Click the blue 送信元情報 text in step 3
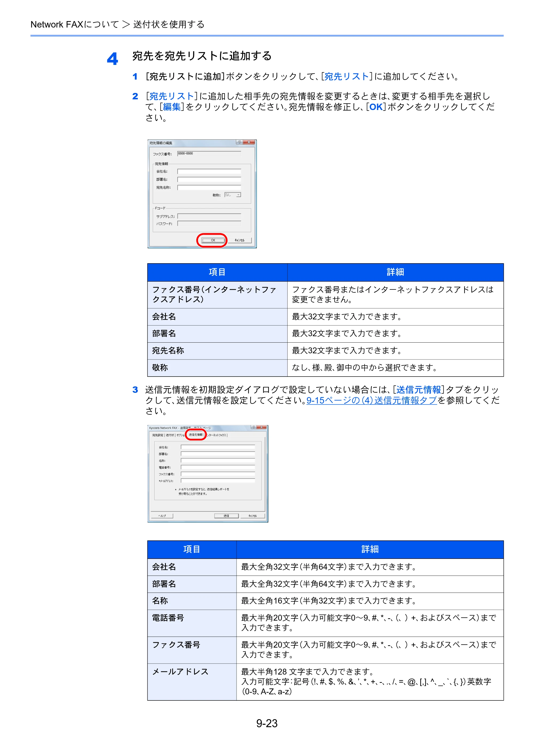Viewport: 534px width, 756px height. (418, 390)
